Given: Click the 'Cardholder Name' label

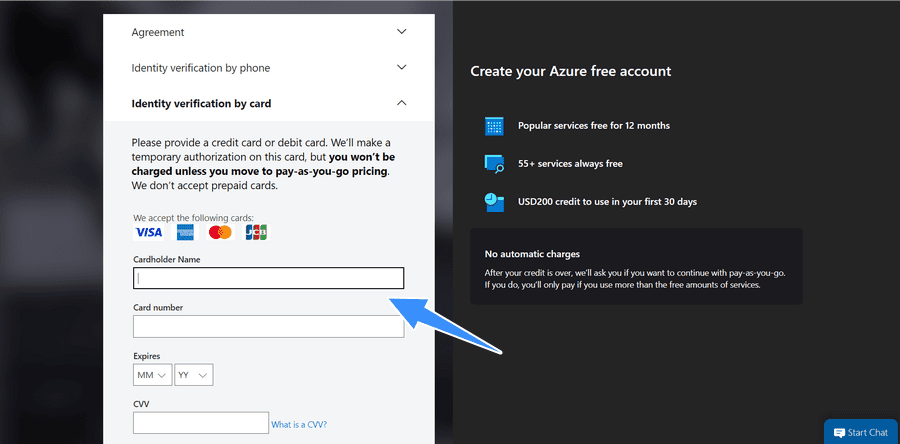Looking at the screenshot, I should click(167, 259).
